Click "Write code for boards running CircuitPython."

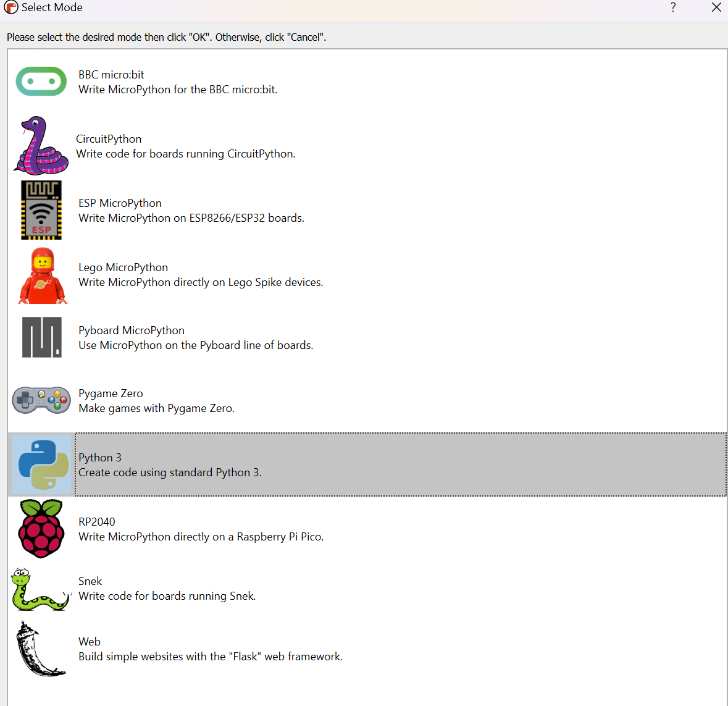[186, 154]
